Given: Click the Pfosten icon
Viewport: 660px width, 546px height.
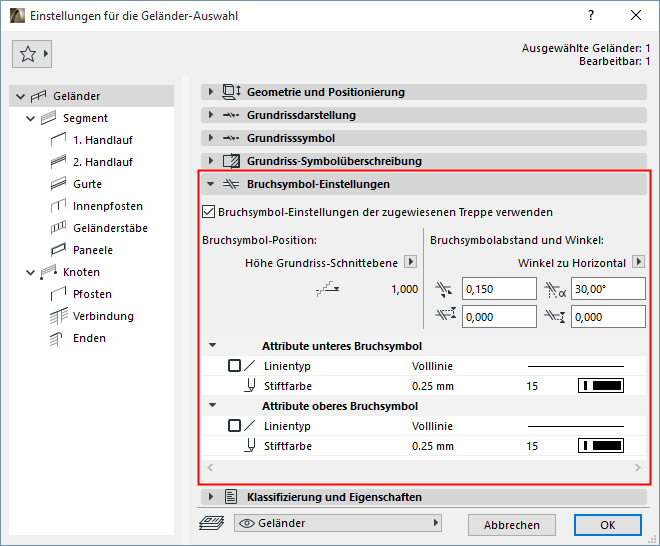Looking at the screenshot, I should [x=59, y=294].
